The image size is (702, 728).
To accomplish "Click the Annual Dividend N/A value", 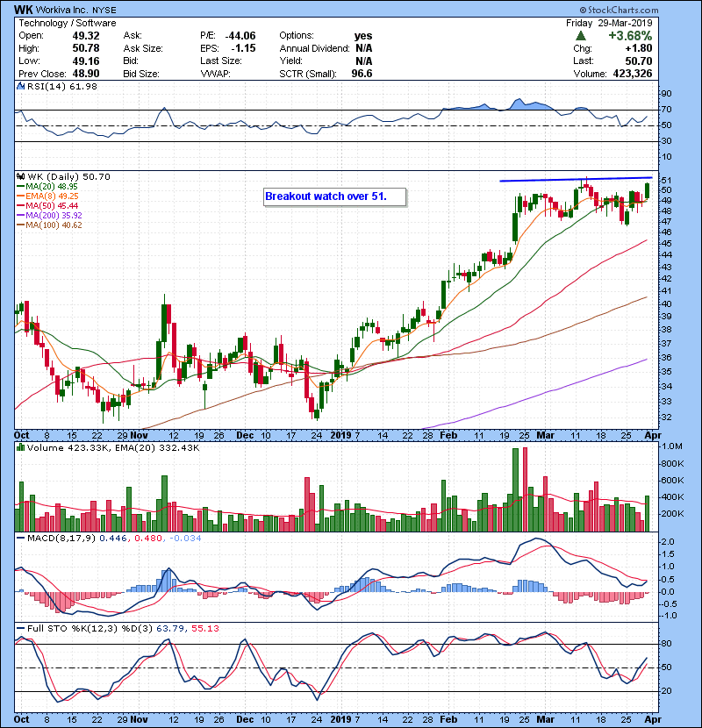I will [364, 48].
